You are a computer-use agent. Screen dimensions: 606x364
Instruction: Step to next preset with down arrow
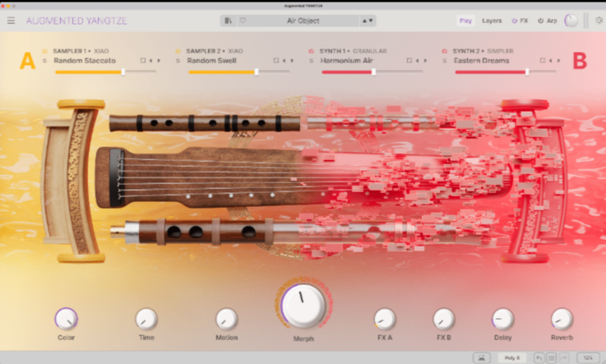coord(371,21)
